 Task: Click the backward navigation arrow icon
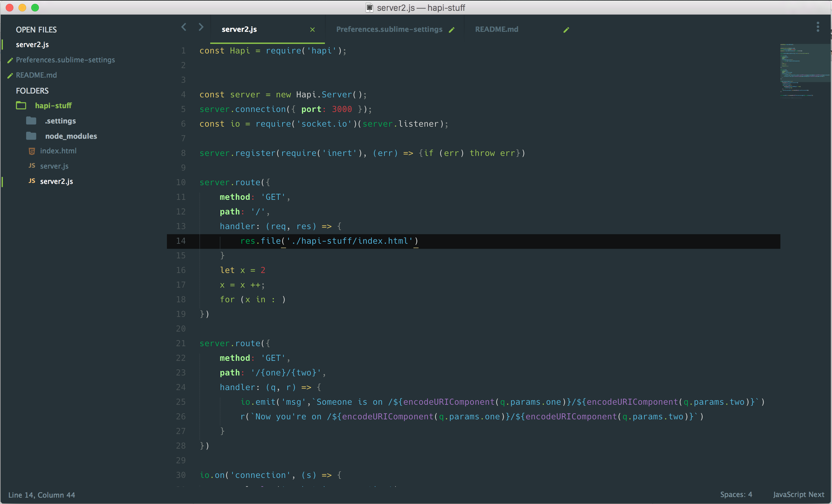pos(184,29)
